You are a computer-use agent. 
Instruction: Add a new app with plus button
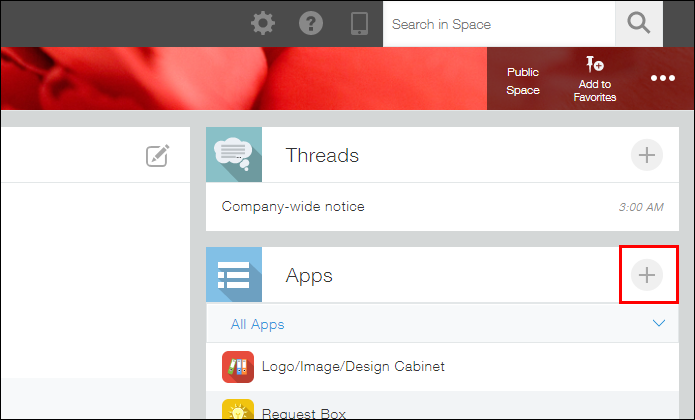647,275
